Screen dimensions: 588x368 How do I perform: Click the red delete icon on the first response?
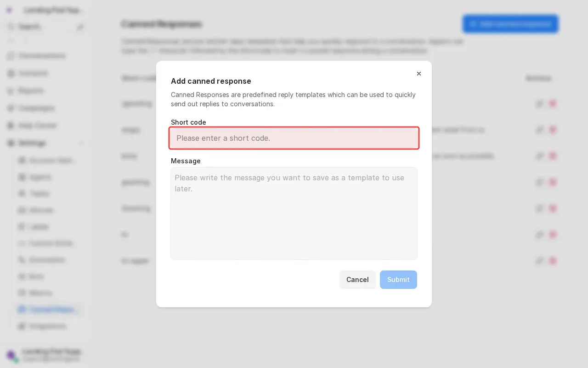click(x=553, y=103)
